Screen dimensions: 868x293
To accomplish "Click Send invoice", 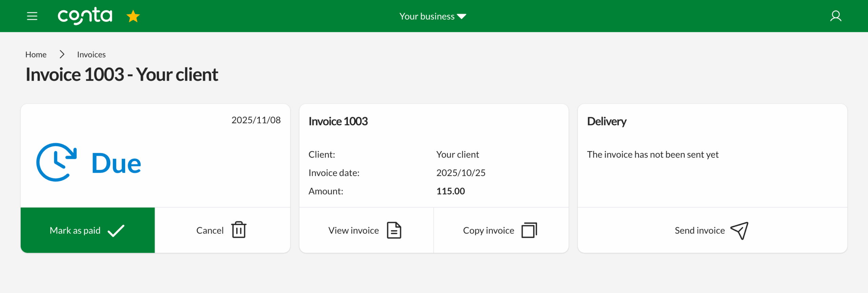I will (712, 230).
